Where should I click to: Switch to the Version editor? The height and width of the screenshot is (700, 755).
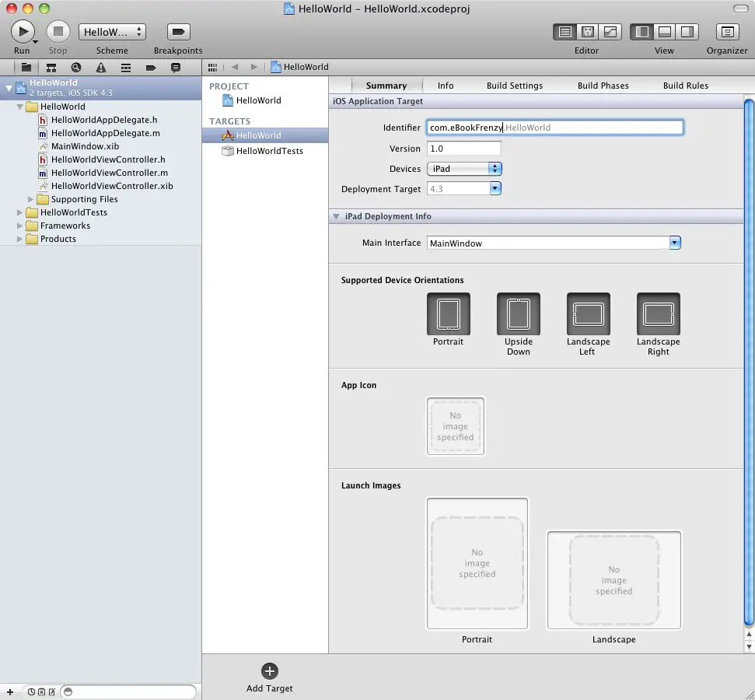coord(610,32)
